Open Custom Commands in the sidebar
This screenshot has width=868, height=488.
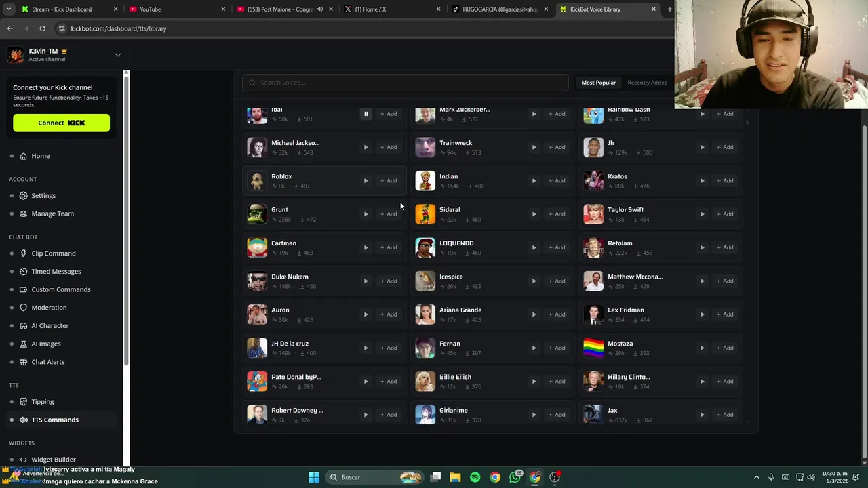(x=60, y=289)
